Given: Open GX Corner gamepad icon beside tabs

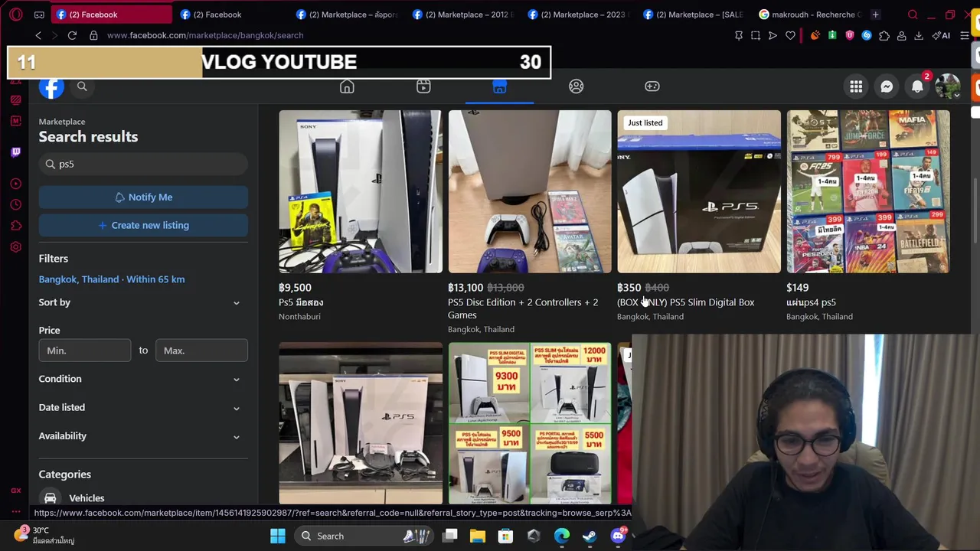Looking at the screenshot, I should pyautogui.click(x=39, y=15).
